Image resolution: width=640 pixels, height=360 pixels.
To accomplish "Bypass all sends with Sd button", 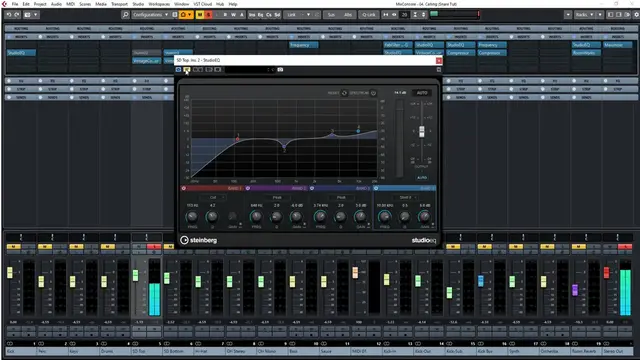I will [277, 15].
